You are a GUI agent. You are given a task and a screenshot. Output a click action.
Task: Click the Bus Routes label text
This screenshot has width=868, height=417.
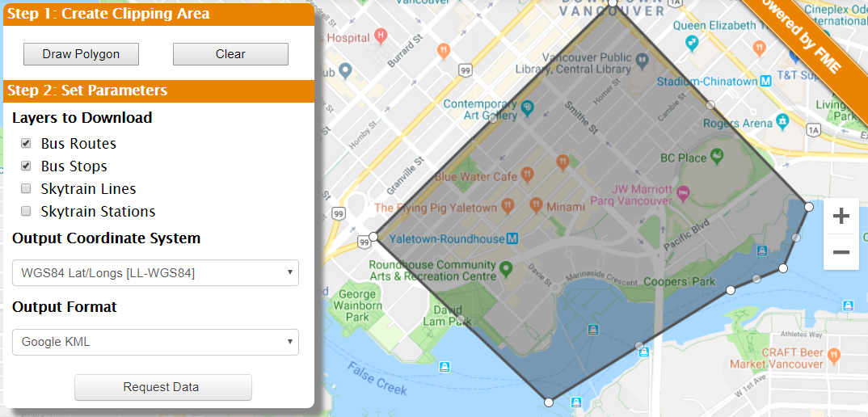pyautogui.click(x=78, y=143)
